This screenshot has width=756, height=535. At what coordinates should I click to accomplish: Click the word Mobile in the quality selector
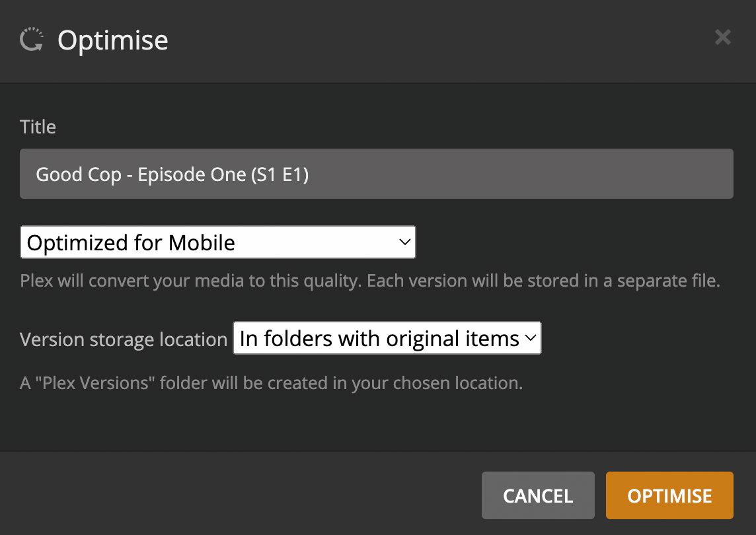202,243
